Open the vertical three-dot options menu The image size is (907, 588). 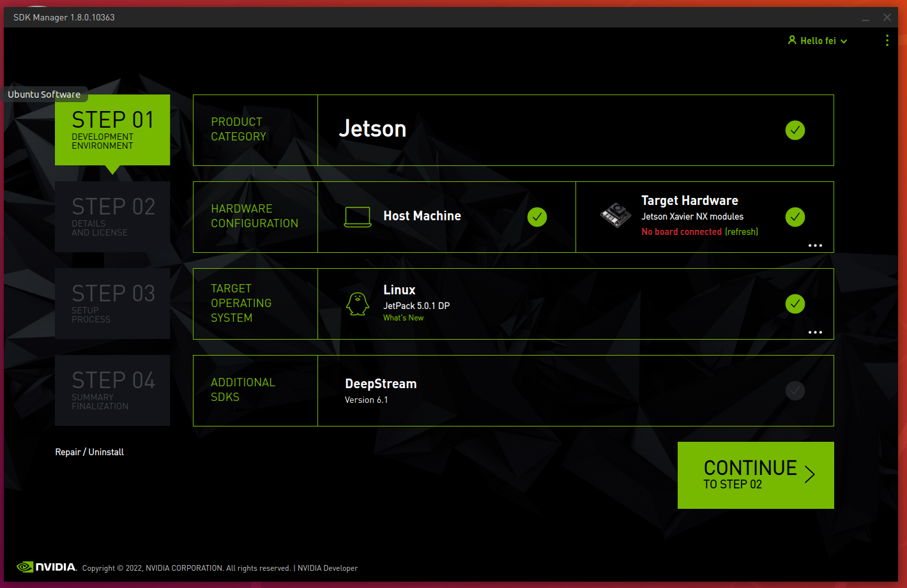pos(887,41)
